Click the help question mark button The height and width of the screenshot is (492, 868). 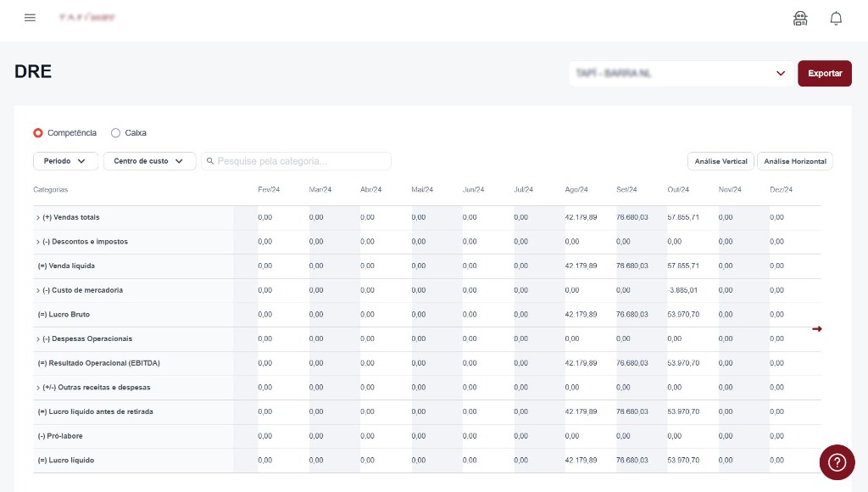(837, 462)
